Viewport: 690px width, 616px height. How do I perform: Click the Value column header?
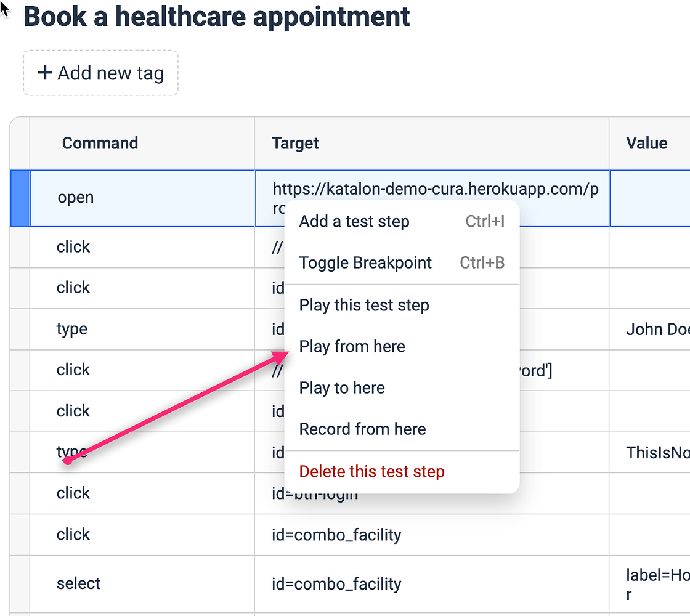point(647,143)
